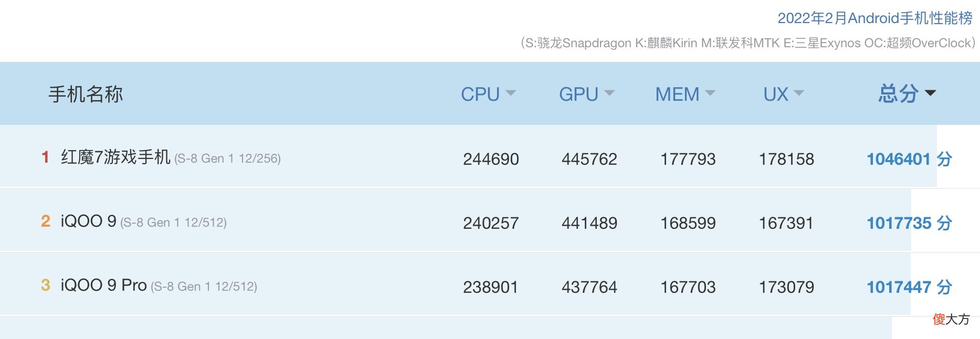Select MEM score 168599

click(688, 223)
